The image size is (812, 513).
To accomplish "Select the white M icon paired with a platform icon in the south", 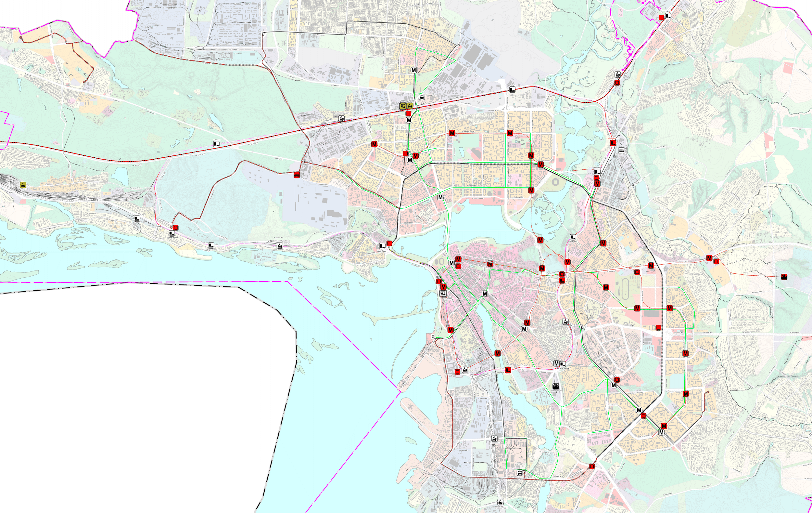I will (556, 363).
